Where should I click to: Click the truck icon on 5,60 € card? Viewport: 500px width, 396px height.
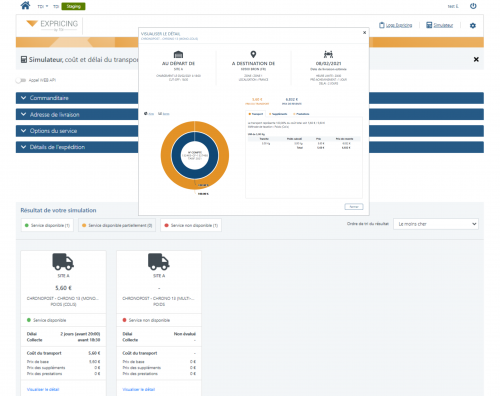[63, 262]
